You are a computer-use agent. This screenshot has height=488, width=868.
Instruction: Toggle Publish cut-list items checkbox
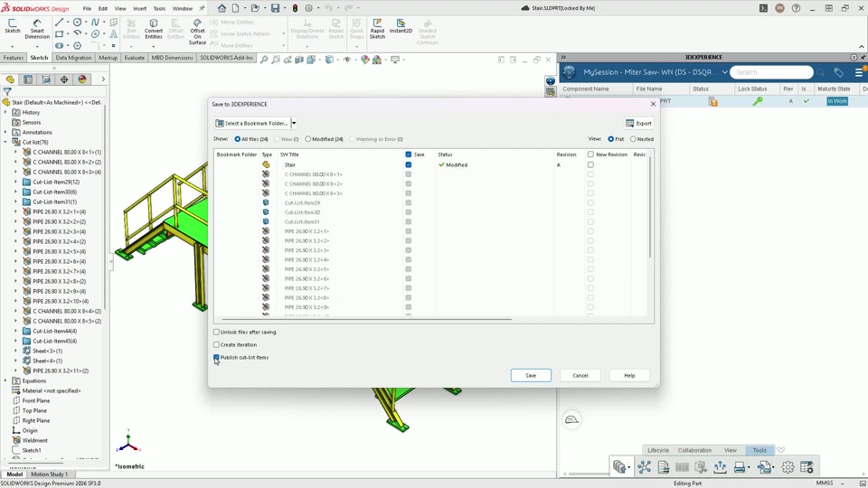[216, 358]
